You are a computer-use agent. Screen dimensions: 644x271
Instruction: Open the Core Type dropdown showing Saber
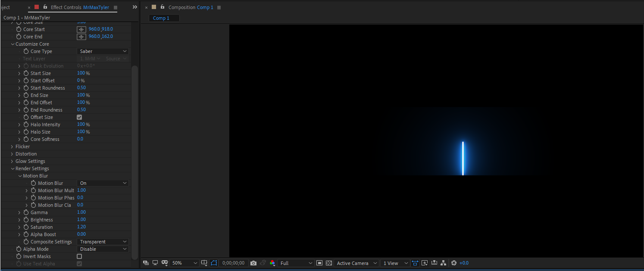[102, 51]
